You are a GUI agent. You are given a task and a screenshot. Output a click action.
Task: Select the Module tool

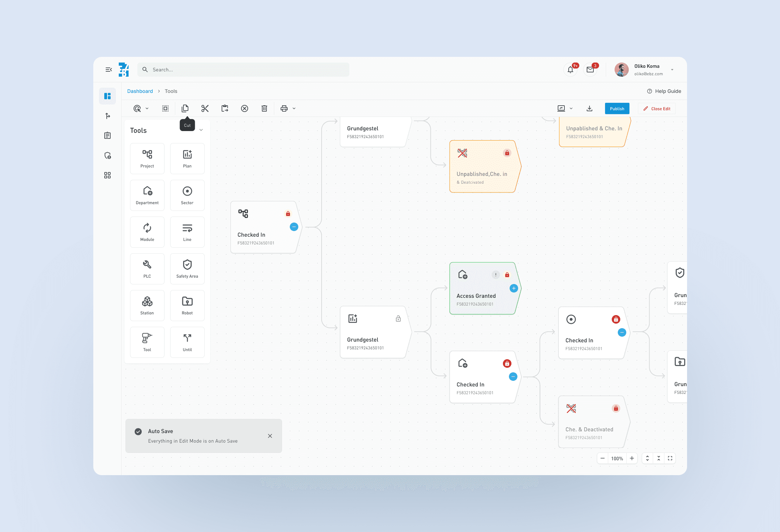pos(147,232)
